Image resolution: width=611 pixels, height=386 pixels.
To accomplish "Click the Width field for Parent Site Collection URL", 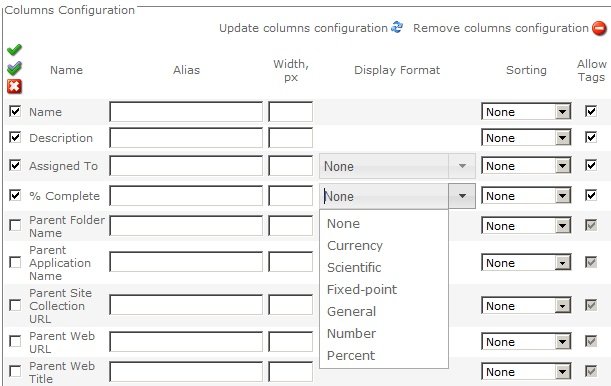I will 290,305.
